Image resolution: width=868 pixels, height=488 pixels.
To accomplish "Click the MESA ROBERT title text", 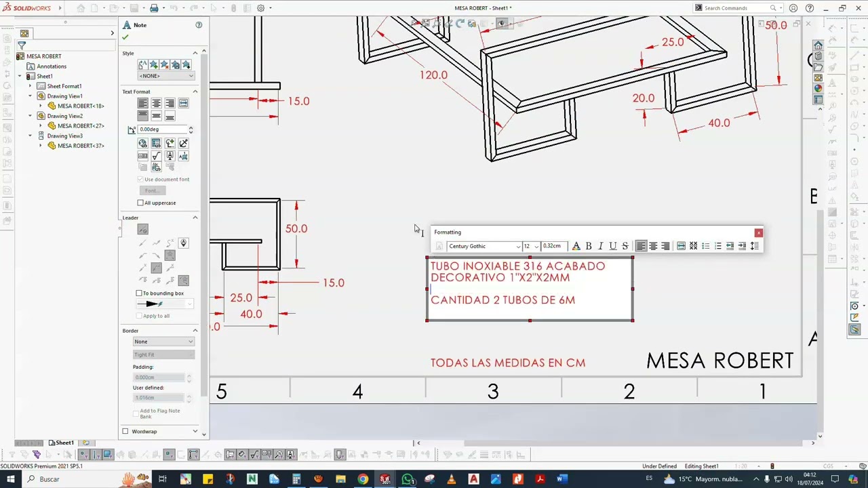I will point(719,361).
